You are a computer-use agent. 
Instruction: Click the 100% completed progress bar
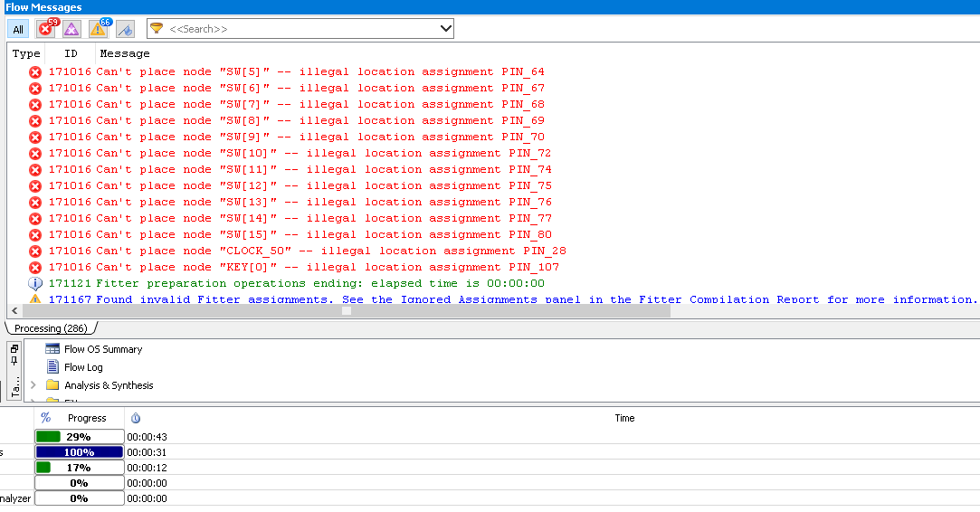(80, 452)
